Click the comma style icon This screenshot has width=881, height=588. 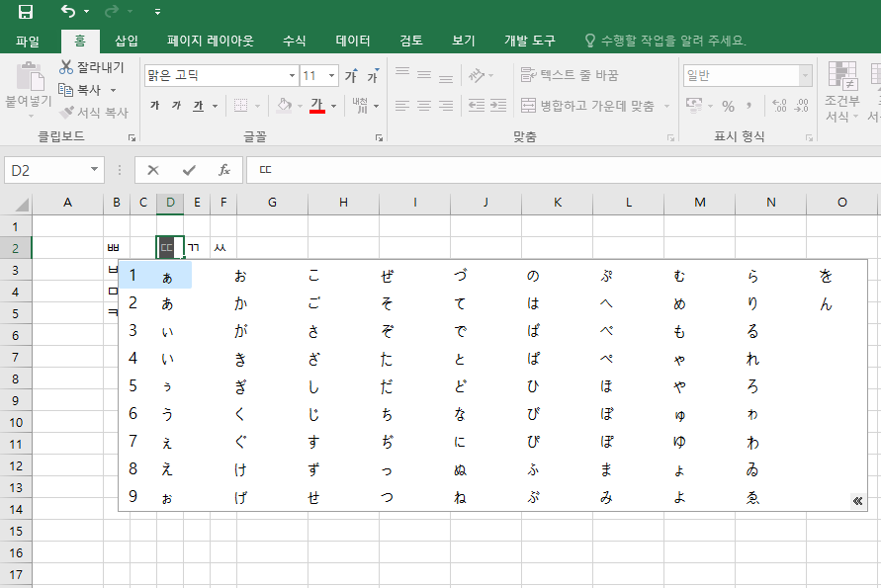749,106
